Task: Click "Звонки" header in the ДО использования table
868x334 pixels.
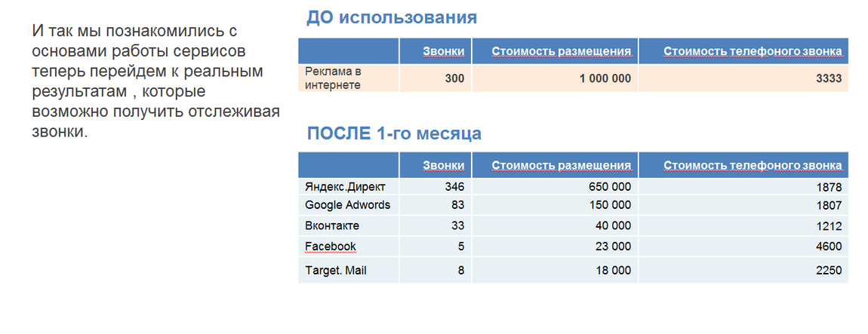Action: pyautogui.click(x=443, y=51)
